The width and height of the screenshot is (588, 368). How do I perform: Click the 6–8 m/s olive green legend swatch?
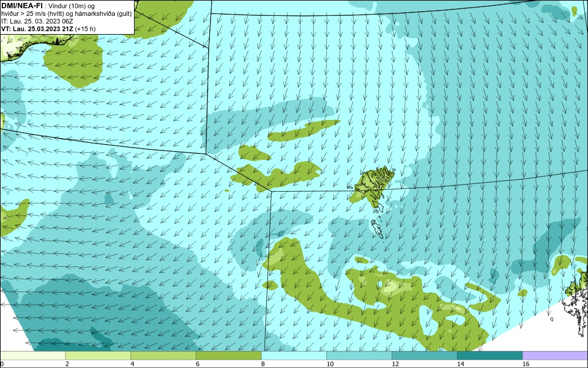[228, 356]
